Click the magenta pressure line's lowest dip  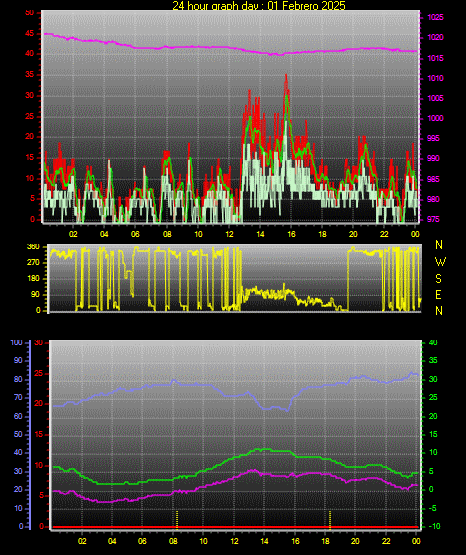280,55
